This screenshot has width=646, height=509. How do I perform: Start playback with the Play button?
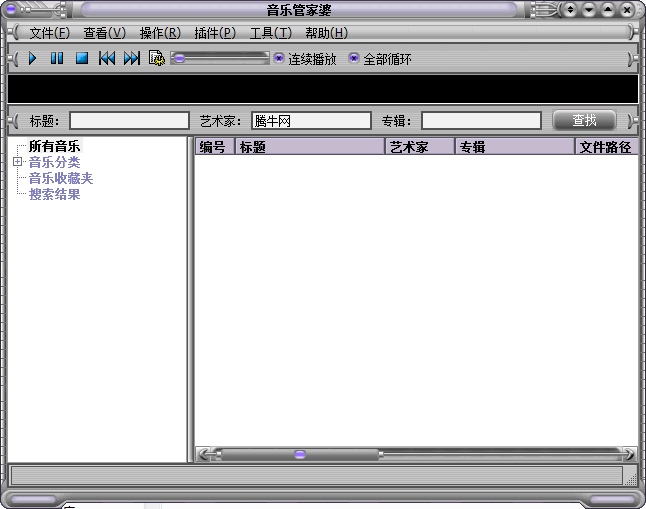point(33,58)
